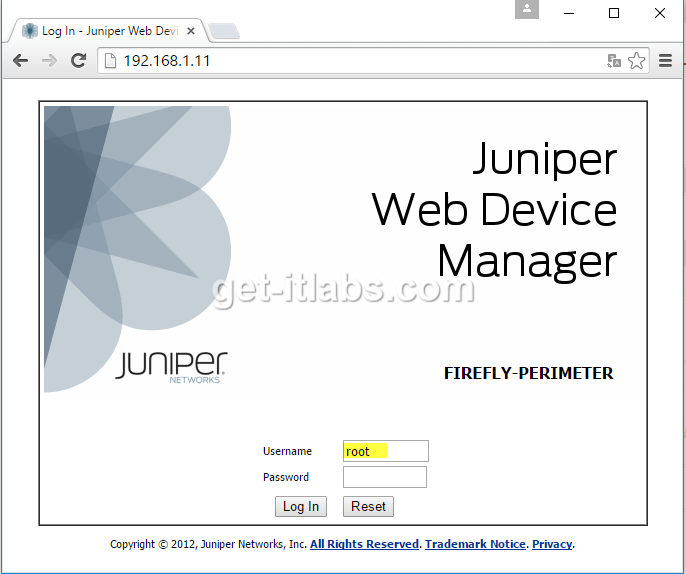Click the address bar showing 192.168.1.11
This screenshot has height=574, width=686.
[350, 61]
